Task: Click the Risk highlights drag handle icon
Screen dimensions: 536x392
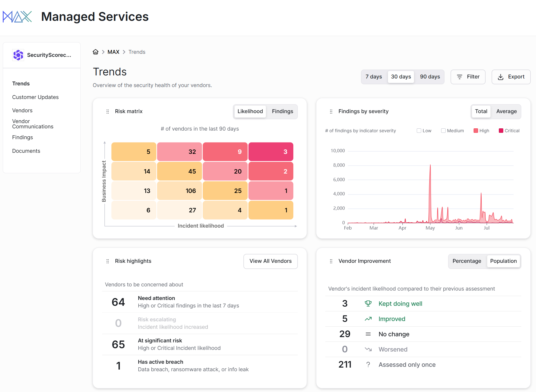Action: point(108,261)
